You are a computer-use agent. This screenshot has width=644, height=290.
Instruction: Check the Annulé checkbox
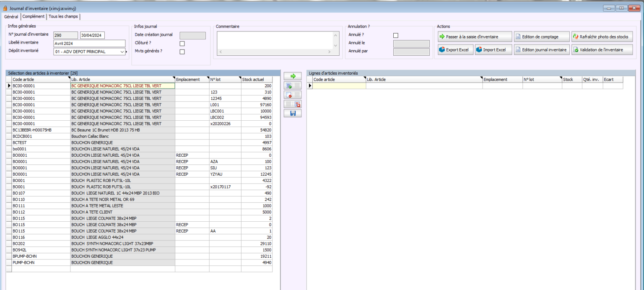[395, 35]
